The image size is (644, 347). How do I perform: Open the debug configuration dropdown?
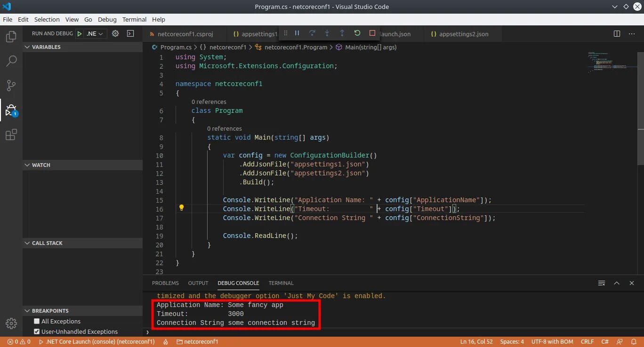point(95,33)
